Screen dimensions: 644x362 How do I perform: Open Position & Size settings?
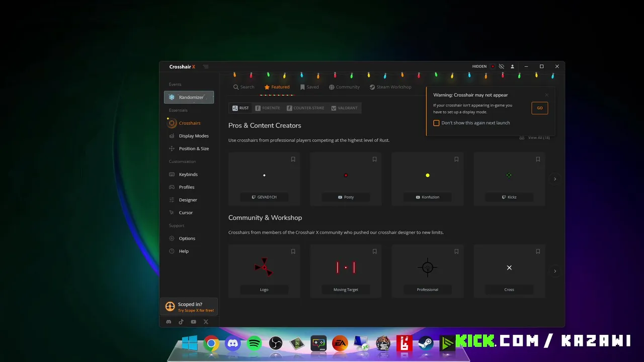pos(189,148)
